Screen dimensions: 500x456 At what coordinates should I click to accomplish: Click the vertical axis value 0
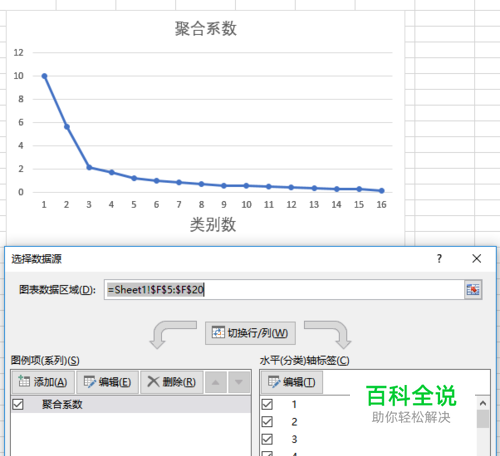coord(21,192)
